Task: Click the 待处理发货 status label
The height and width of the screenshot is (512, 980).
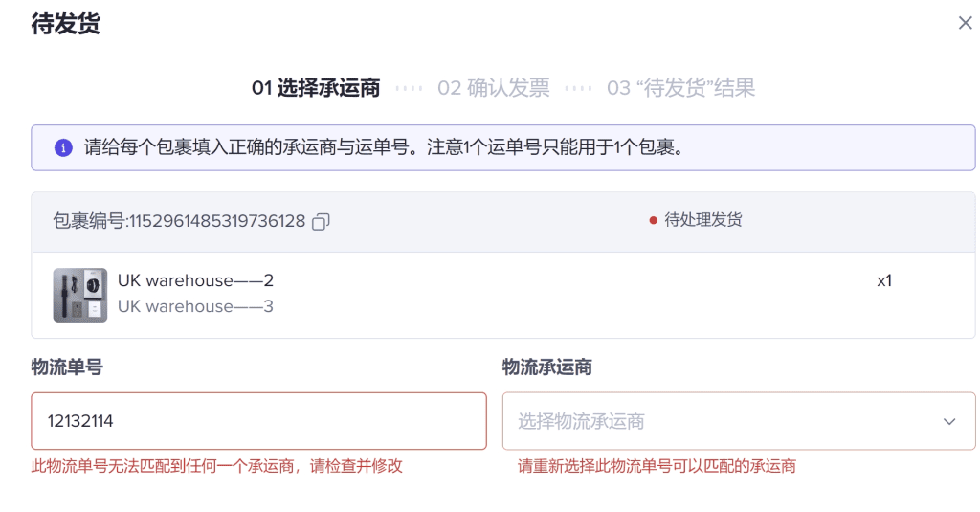Action: point(703,220)
